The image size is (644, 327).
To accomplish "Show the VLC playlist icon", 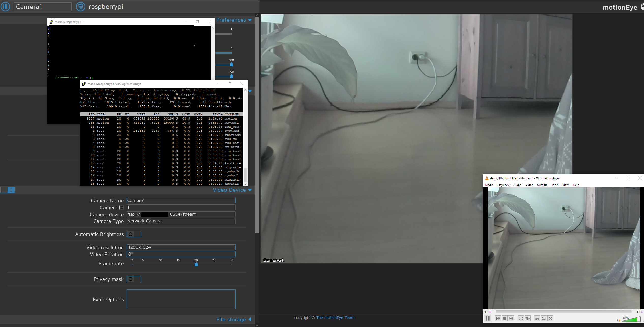I will point(537,318).
